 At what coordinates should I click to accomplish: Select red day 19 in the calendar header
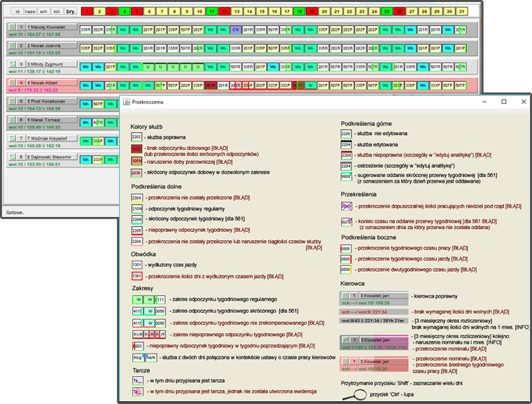coord(311,11)
